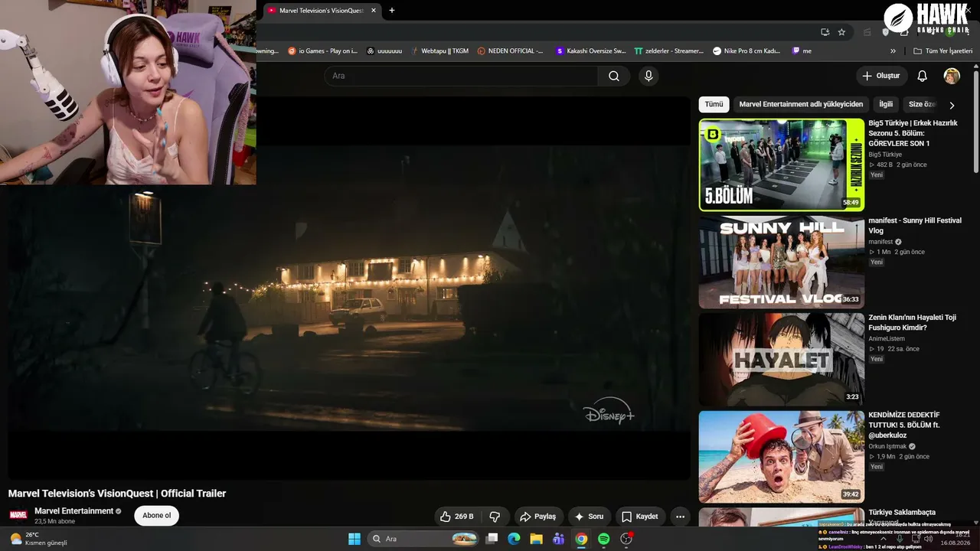This screenshot has height=551, width=980.
Task: Dislike the VisionQuest trailer video
Action: click(495, 517)
